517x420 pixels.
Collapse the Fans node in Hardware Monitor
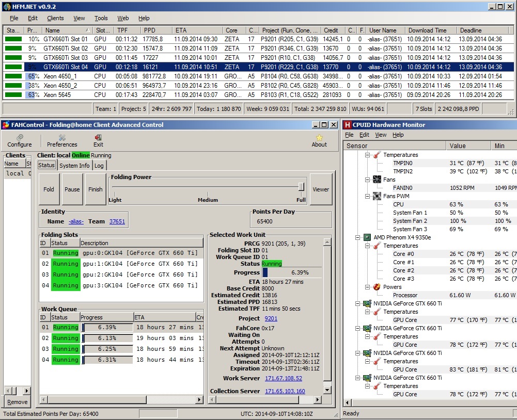pyautogui.click(x=367, y=180)
